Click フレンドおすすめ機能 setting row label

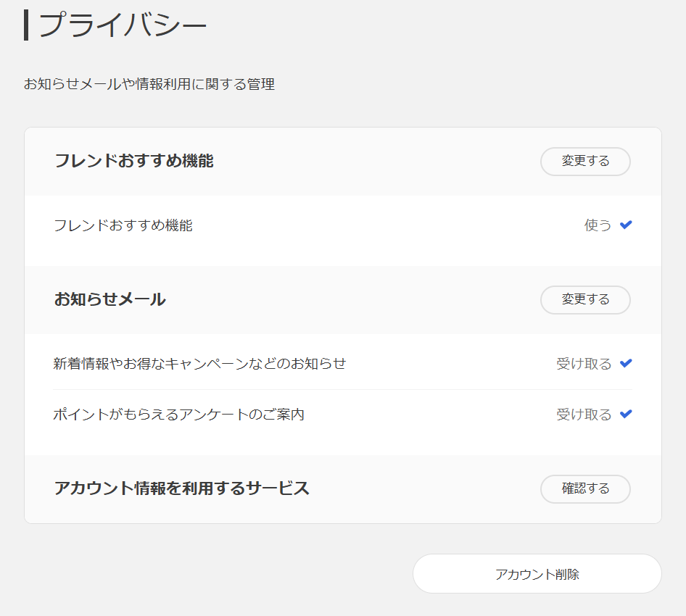point(123,225)
